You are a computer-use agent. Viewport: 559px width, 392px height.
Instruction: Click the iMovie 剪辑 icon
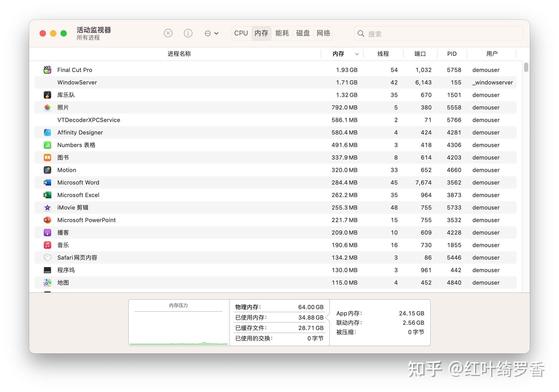click(47, 207)
